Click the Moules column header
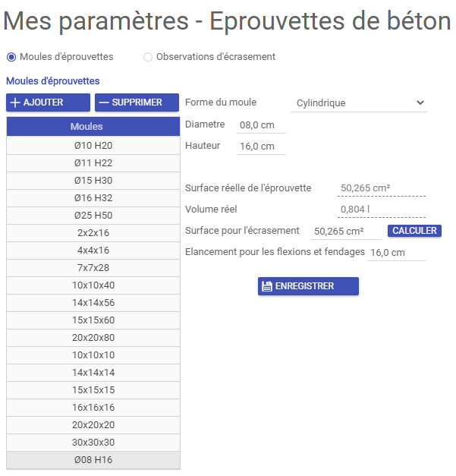 (x=93, y=126)
